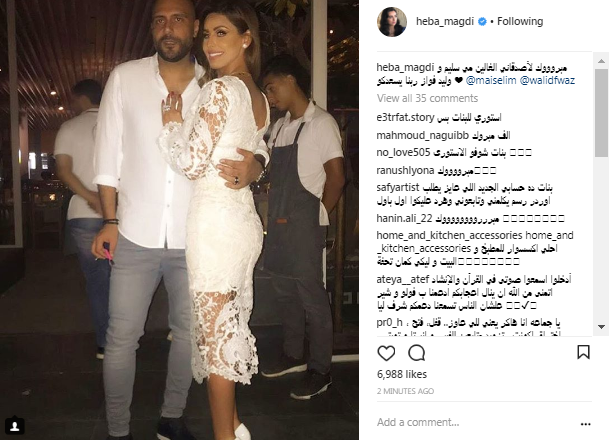609x440 pixels.
Task: Click the comments scrollbar up arrow
Action: click(601, 61)
